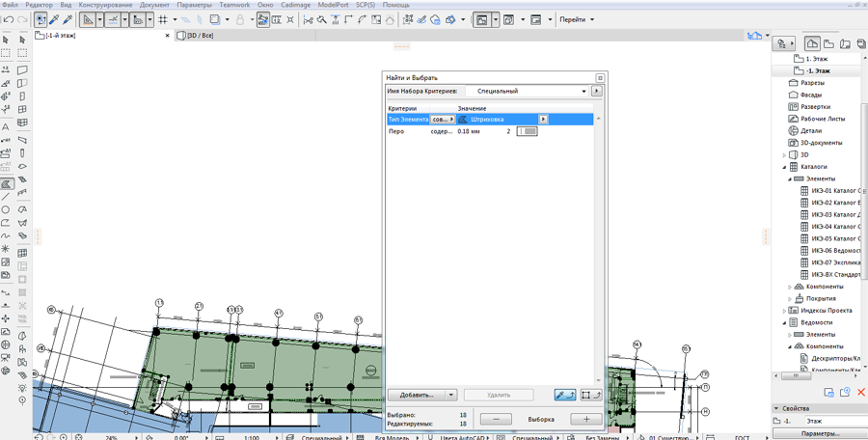
Task: Open the View Map navigator icon
Action: (x=829, y=43)
